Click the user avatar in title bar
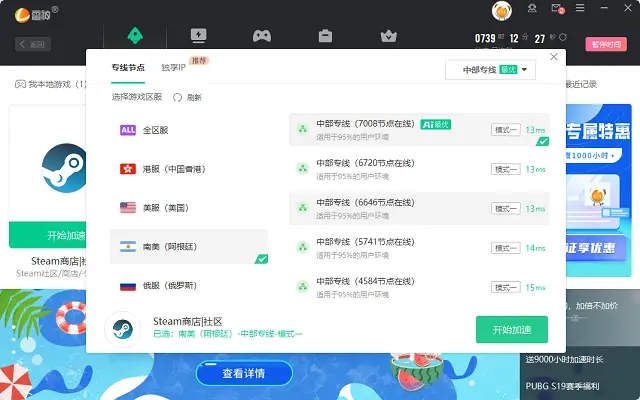The height and width of the screenshot is (400, 640). coord(502,11)
